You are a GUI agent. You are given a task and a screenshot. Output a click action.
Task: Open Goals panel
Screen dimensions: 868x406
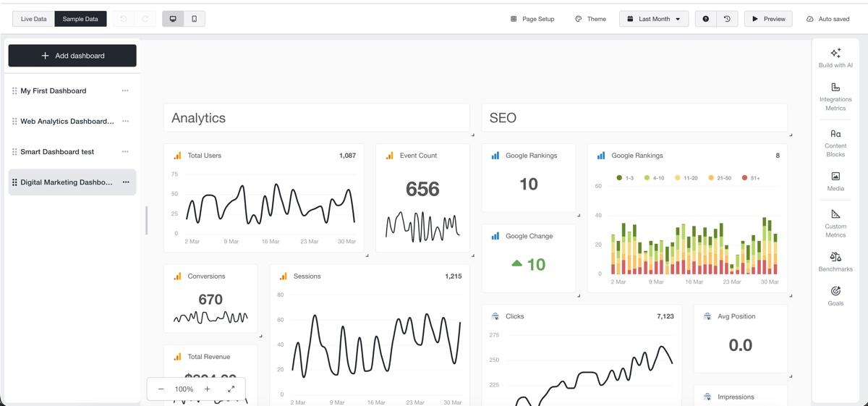835,295
